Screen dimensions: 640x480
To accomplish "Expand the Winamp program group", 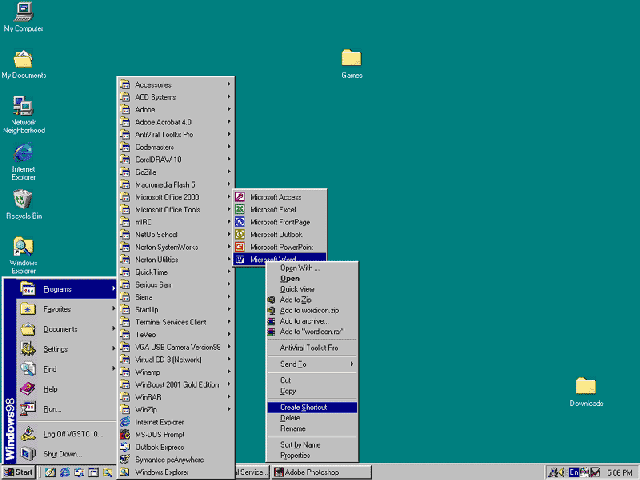I will point(176,372).
